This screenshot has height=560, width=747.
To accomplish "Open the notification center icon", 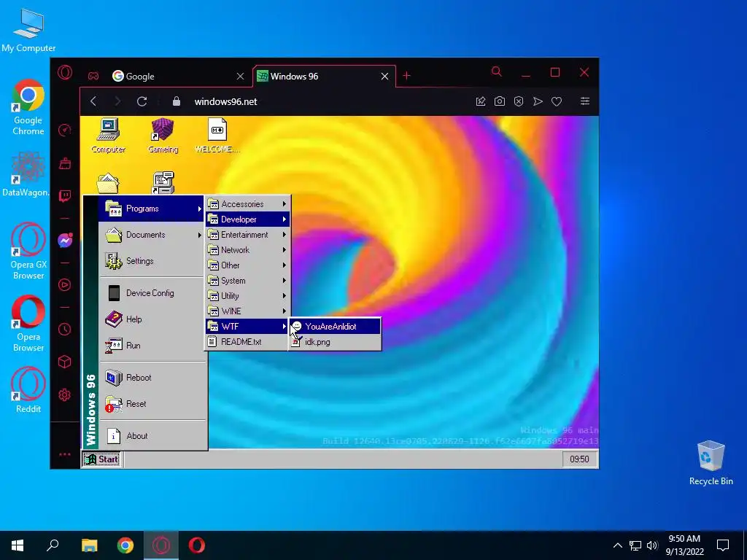I will 723,545.
